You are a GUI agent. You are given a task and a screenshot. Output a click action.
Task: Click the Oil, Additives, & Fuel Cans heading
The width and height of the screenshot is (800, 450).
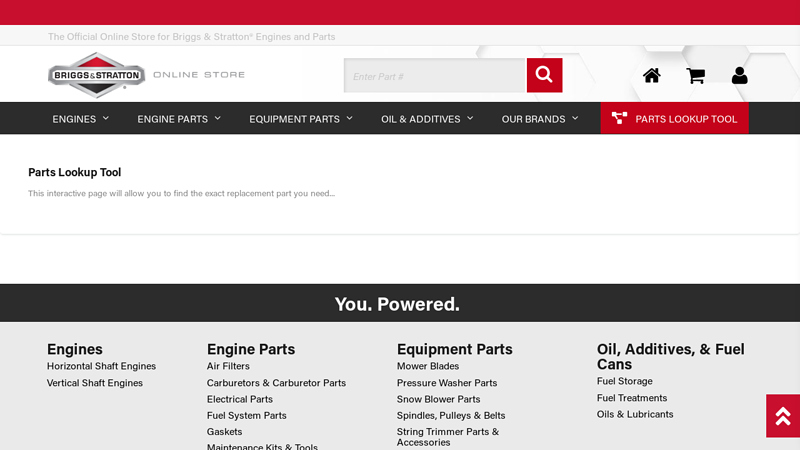click(x=670, y=357)
